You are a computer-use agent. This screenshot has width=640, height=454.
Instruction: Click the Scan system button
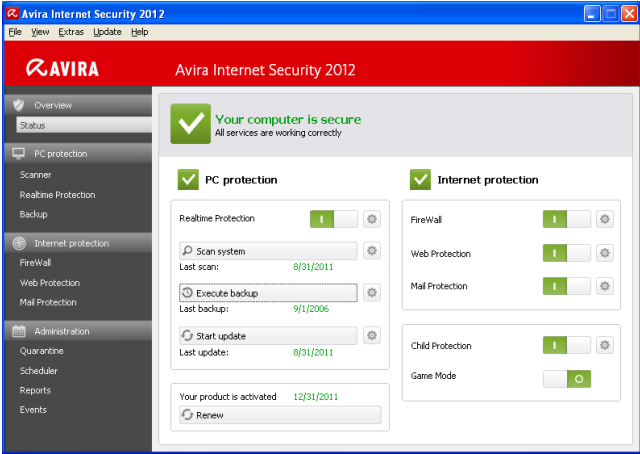pos(268,251)
